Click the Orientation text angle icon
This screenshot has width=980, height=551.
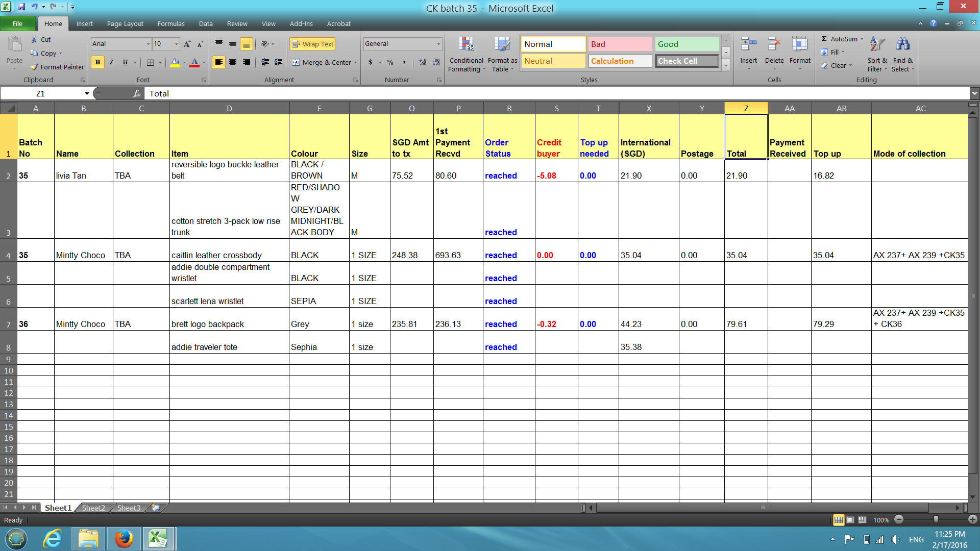[x=265, y=44]
